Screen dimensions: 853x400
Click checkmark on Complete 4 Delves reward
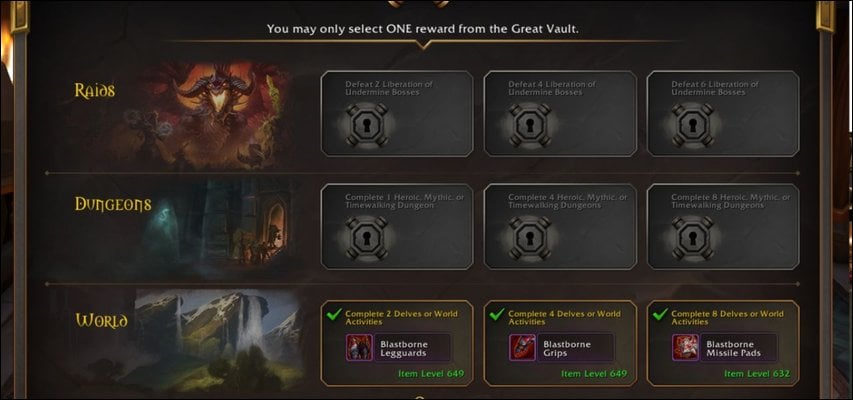click(x=497, y=315)
